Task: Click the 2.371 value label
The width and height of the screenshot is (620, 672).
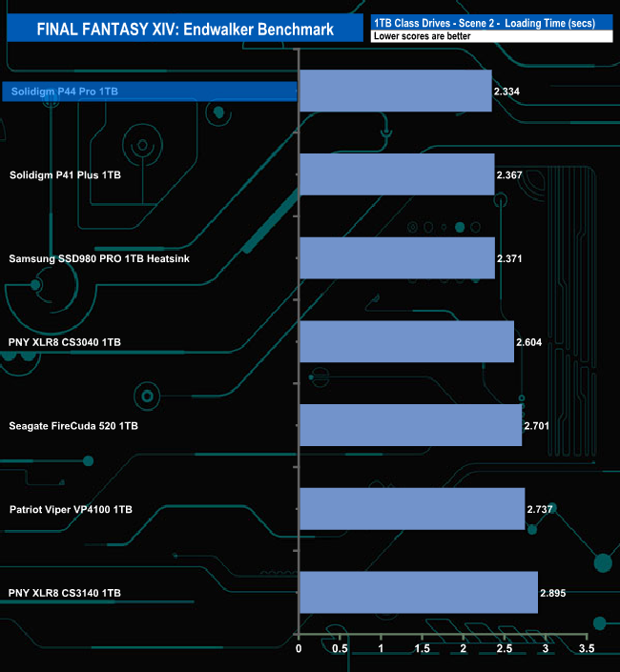Action: 509,258
